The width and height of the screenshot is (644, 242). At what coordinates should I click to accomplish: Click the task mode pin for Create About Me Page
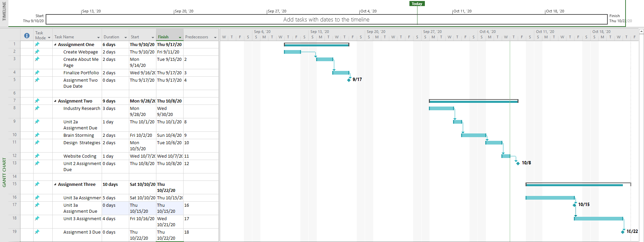click(x=37, y=59)
